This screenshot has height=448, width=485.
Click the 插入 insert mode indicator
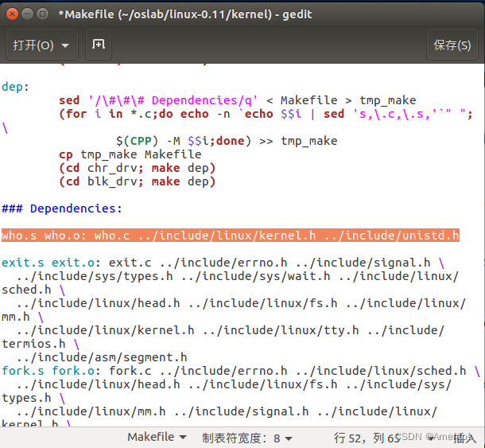pos(465,438)
